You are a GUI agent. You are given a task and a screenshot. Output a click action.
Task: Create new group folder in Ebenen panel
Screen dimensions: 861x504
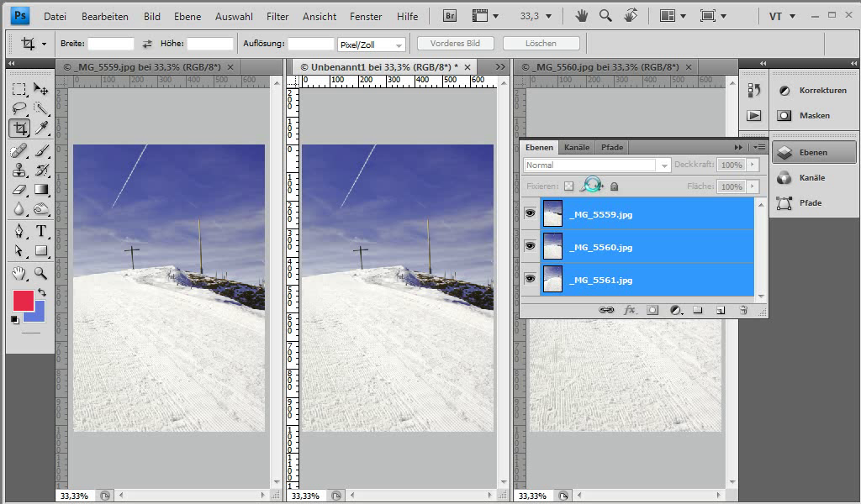[x=697, y=311]
